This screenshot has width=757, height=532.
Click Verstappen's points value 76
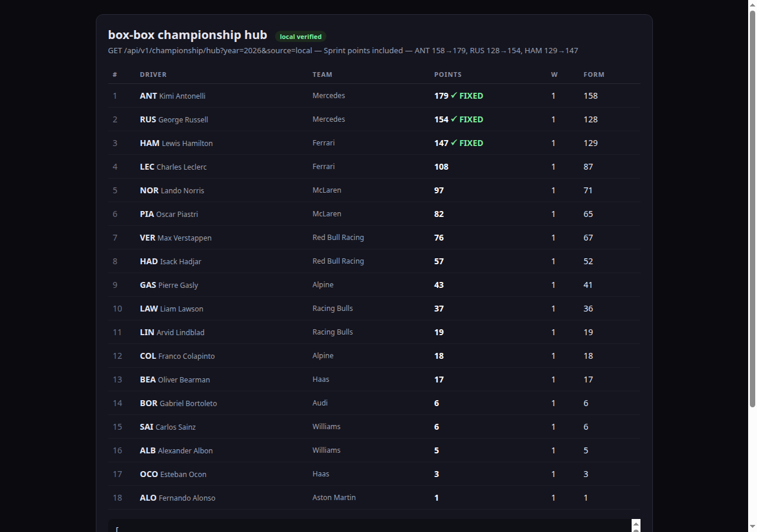pos(439,238)
